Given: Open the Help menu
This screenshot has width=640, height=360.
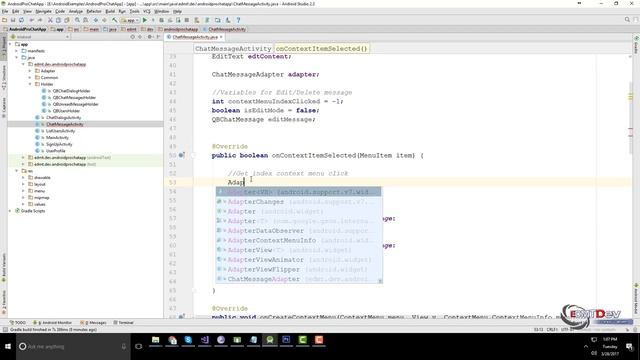Looking at the screenshot, I should [178, 11].
